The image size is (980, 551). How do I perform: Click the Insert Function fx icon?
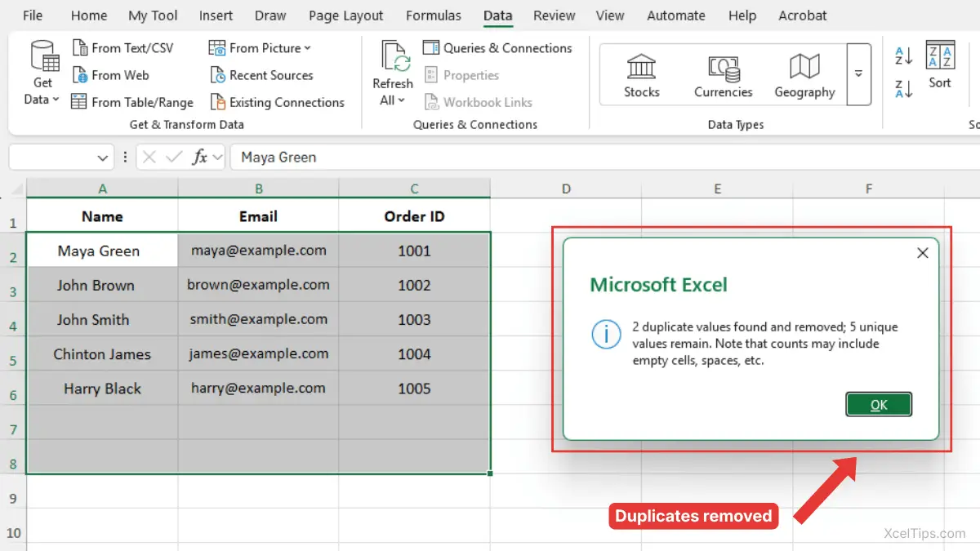click(199, 158)
